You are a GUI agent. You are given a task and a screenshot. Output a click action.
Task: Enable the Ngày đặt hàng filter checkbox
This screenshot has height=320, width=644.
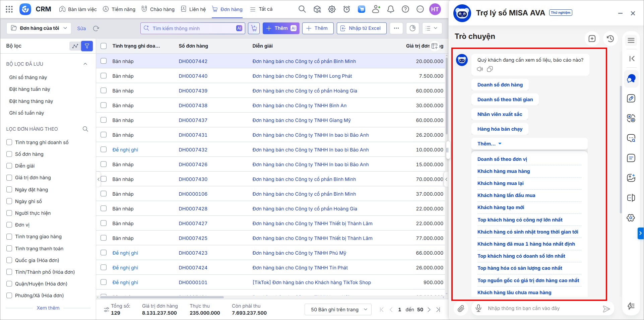pos(9,190)
